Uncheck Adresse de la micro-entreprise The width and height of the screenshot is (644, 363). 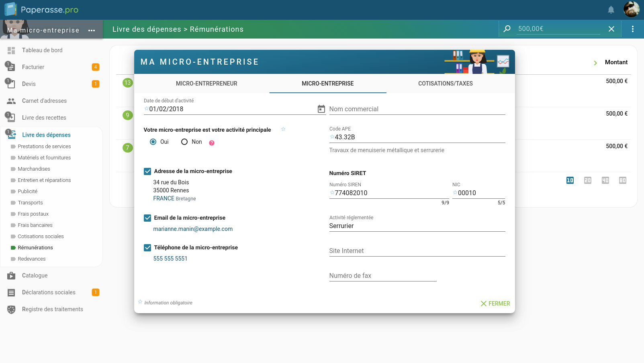click(x=147, y=171)
